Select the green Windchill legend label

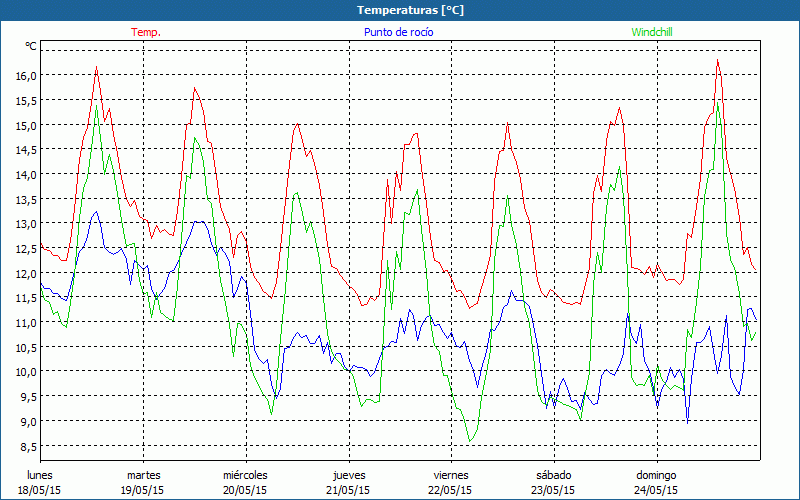click(652, 32)
